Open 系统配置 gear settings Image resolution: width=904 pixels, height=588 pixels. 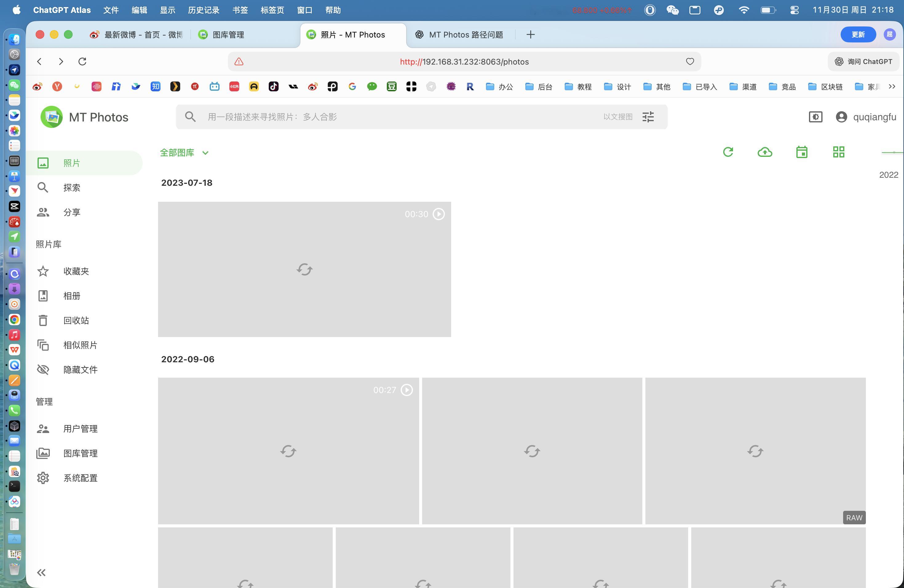[80, 478]
